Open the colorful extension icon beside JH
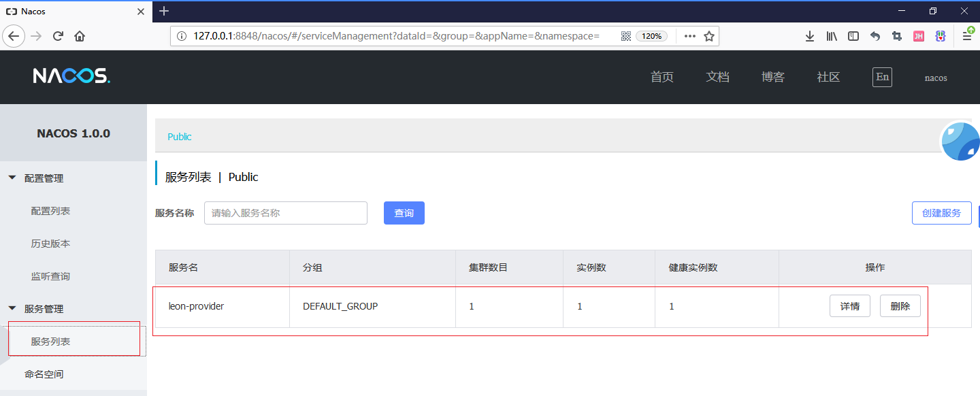Image resolution: width=980 pixels, height=396 pixels. pyautogui.click(x=941, y=36)
